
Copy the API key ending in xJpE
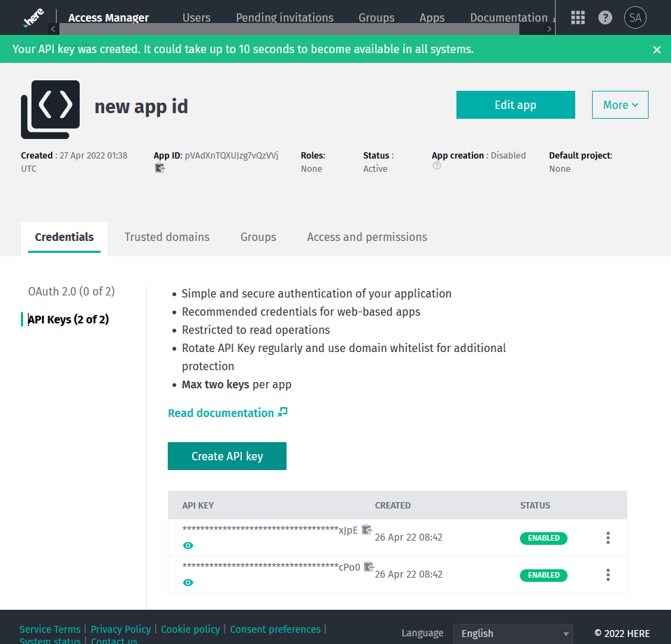click(367, 529)
